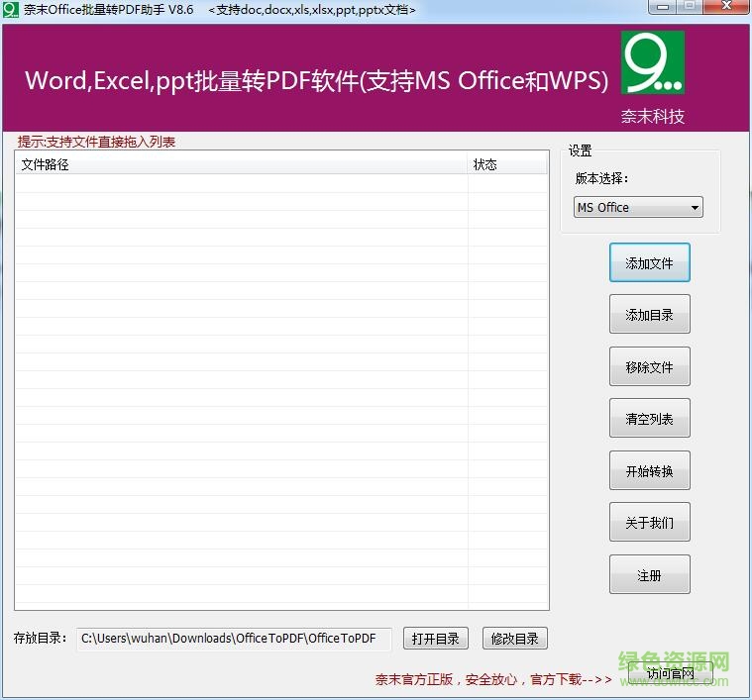Clear the list with 清空列表
752x700 pixels.
pos(649,419)
